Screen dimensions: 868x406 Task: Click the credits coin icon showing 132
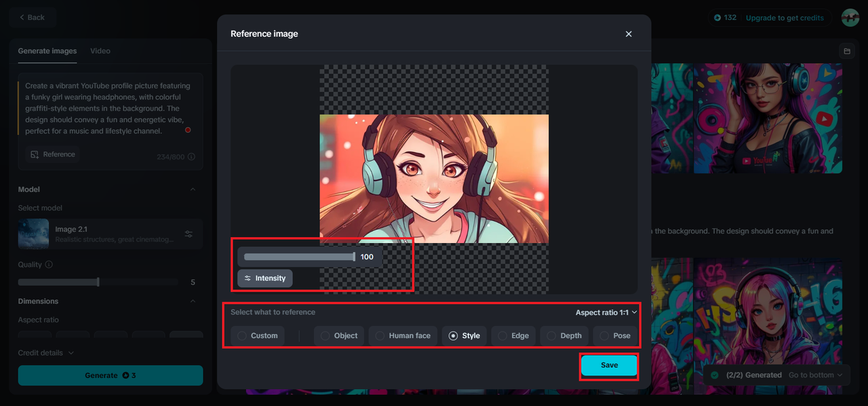pos(717,18)
